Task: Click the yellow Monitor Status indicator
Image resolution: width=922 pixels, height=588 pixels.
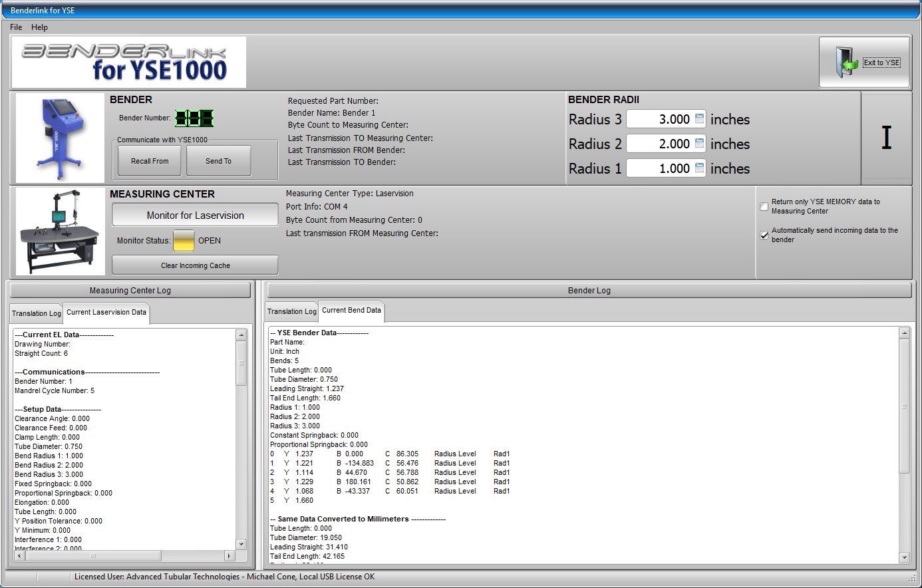Action: coord(184,241)
